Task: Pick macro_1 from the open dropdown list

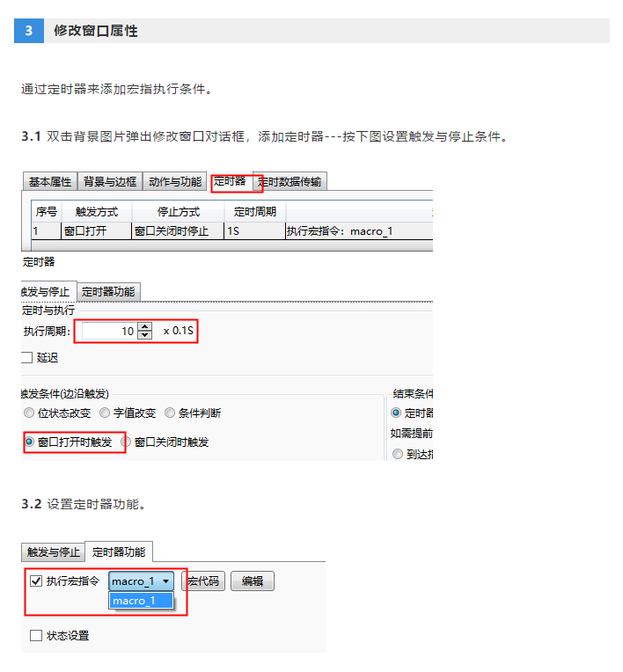Action: click(x=140, y=601)
